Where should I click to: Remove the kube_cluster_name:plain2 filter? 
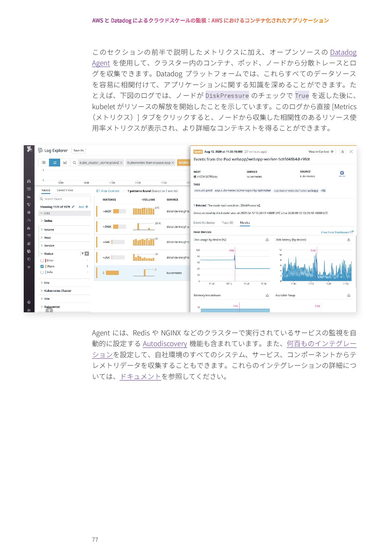121,163
